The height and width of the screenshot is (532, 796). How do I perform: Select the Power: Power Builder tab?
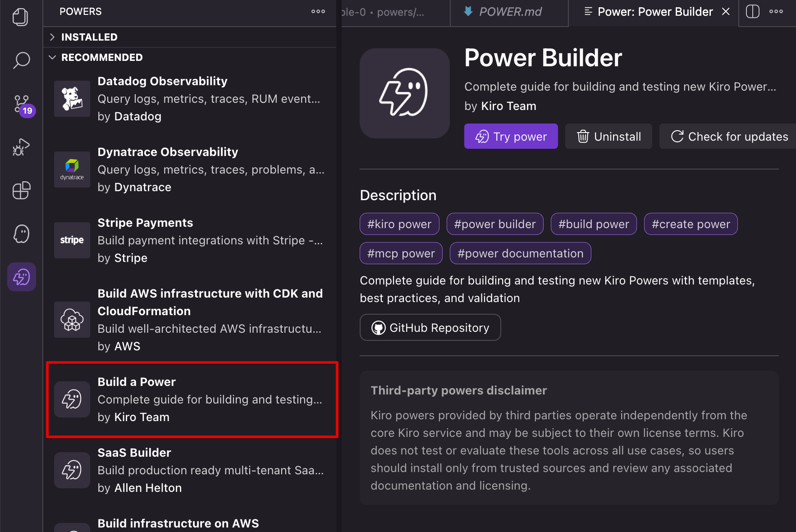654,12
